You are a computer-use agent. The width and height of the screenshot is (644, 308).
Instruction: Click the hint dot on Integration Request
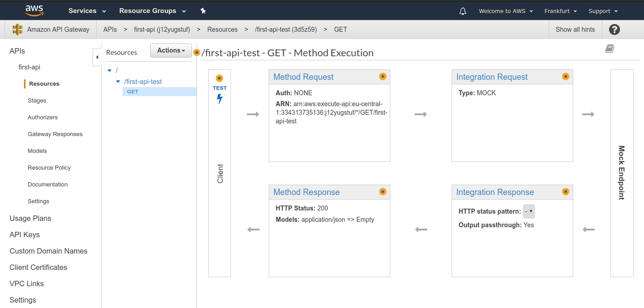click(x=565, y=77)
